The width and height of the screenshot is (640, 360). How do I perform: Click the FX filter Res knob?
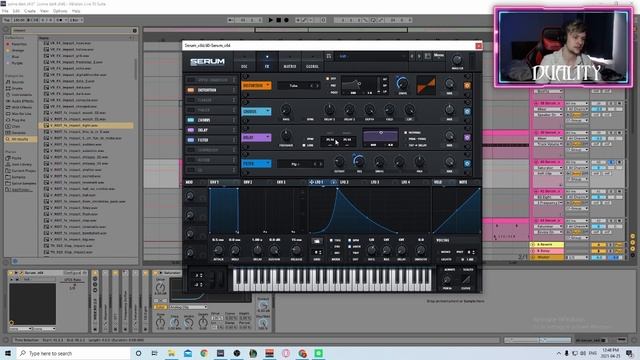tap(359, 162)
